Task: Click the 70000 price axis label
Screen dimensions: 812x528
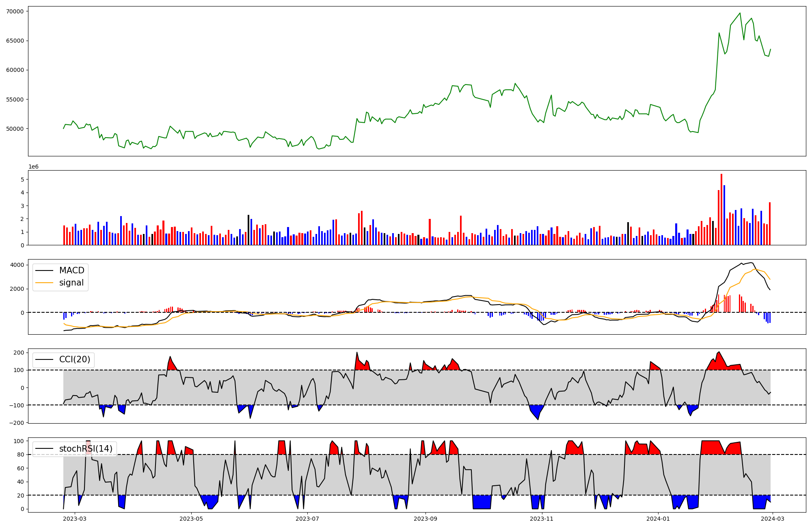Action: [15, 11]
